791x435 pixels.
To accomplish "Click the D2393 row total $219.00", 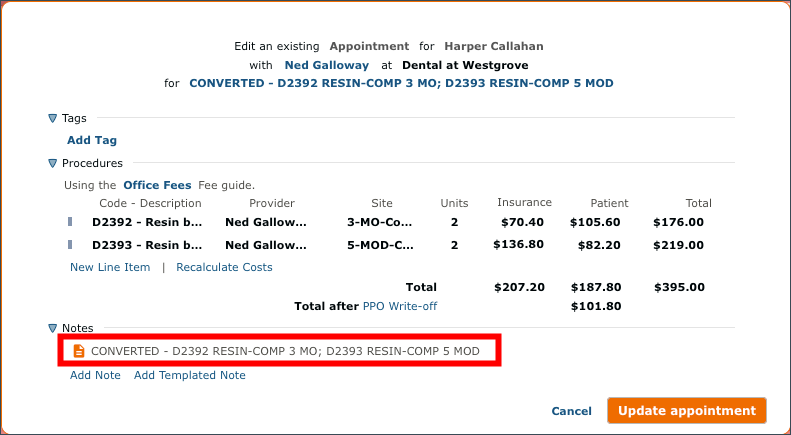I will (x=679, y=245).
